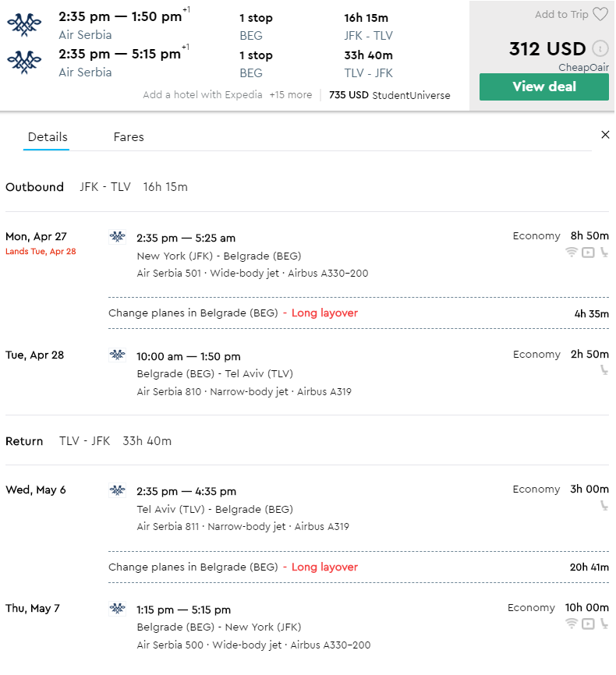Image resolution: width=616 pixels, height=675 pixels.
Task: Click the entertainment icon on Belgrade-New York flight
Action: [x=588, y=624]
